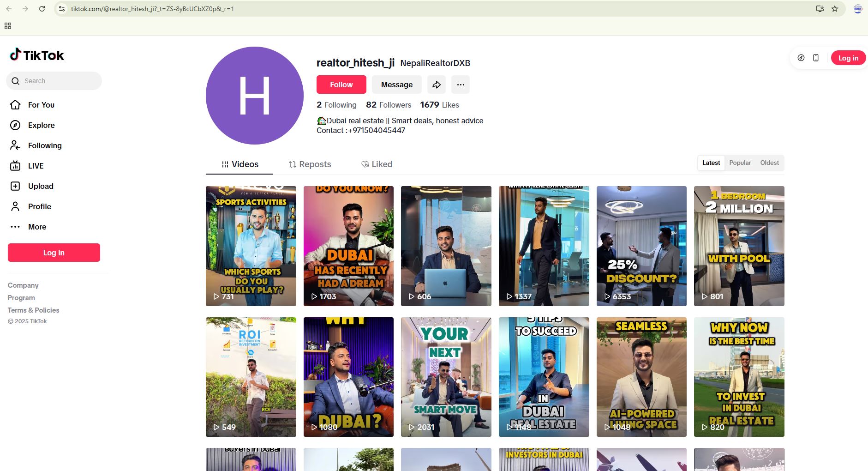Click the browser forward arrow
Viewport: 868px width, 471px height.
pos(25,9)
